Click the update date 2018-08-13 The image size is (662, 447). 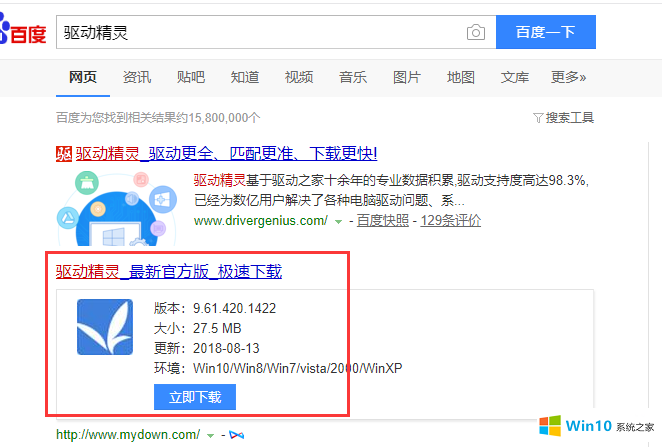pos(226,348)
